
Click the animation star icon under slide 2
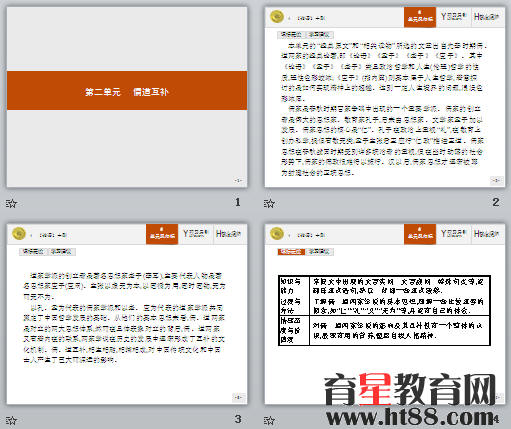269,203
